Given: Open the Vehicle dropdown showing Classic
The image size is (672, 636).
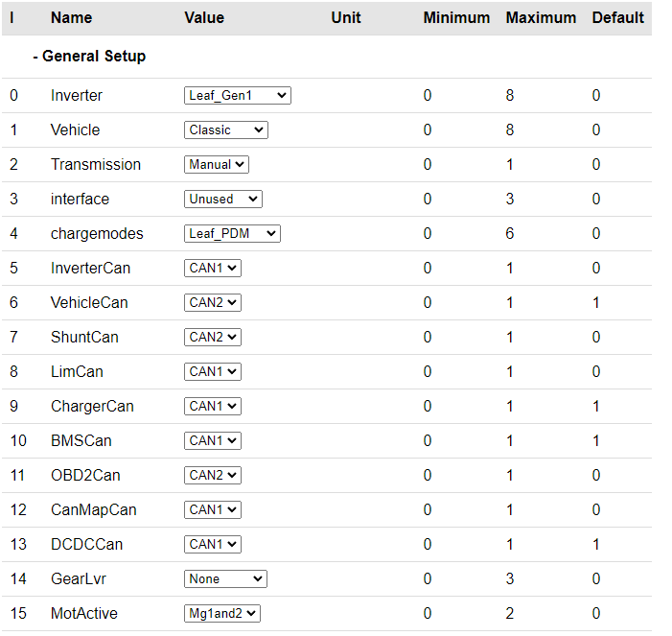Looking at the screenshot, I should coord(225,130).
